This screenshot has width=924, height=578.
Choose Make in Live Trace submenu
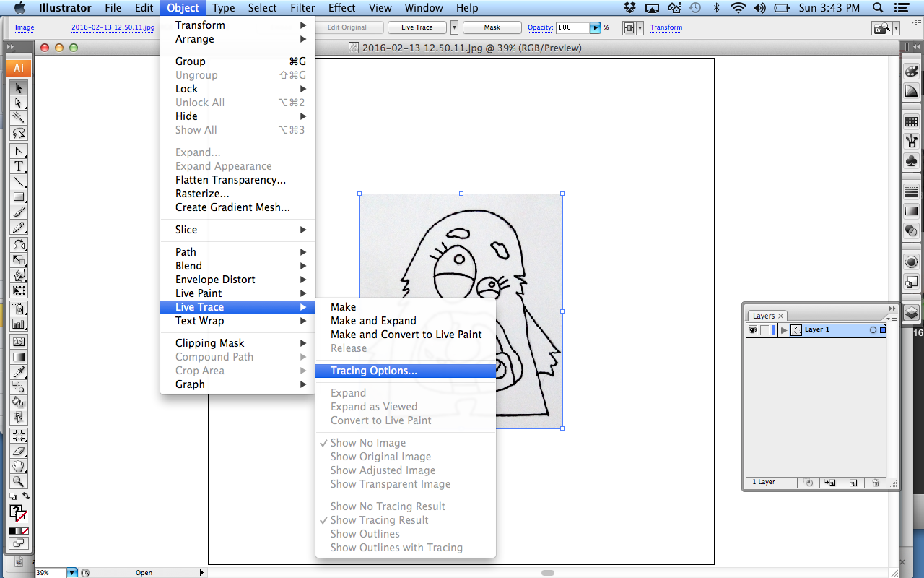click(406, 307)
